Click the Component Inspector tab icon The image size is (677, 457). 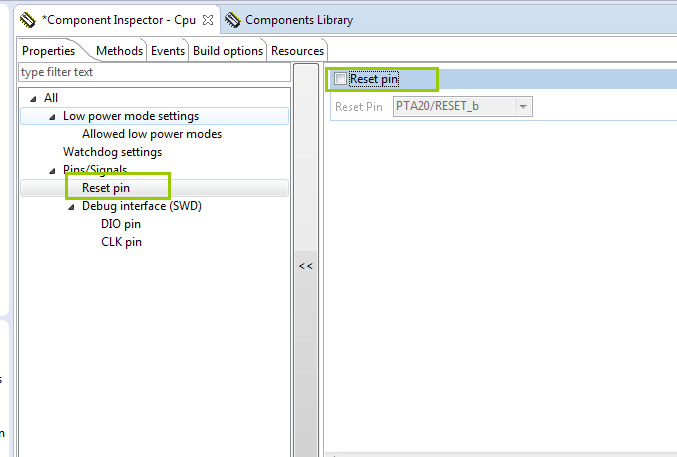28,20
